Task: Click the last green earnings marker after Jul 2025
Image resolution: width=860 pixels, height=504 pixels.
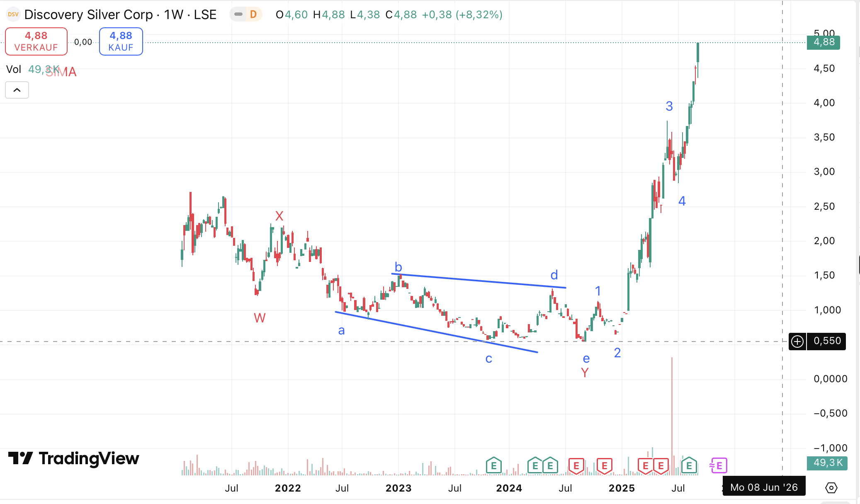Action: pyautogui.click(x=689, y=465)
